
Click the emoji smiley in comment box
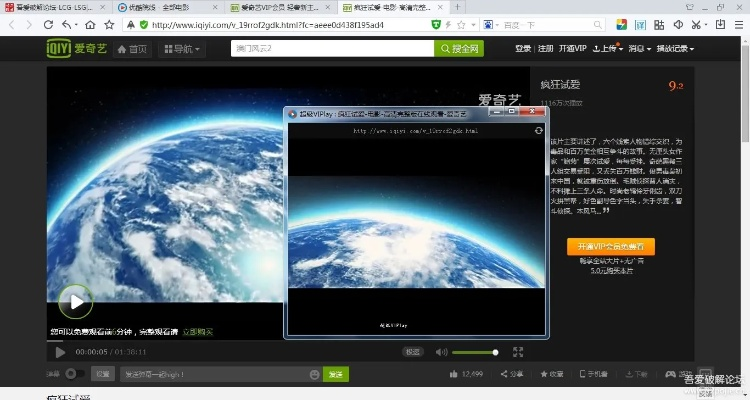click(315, 374)
